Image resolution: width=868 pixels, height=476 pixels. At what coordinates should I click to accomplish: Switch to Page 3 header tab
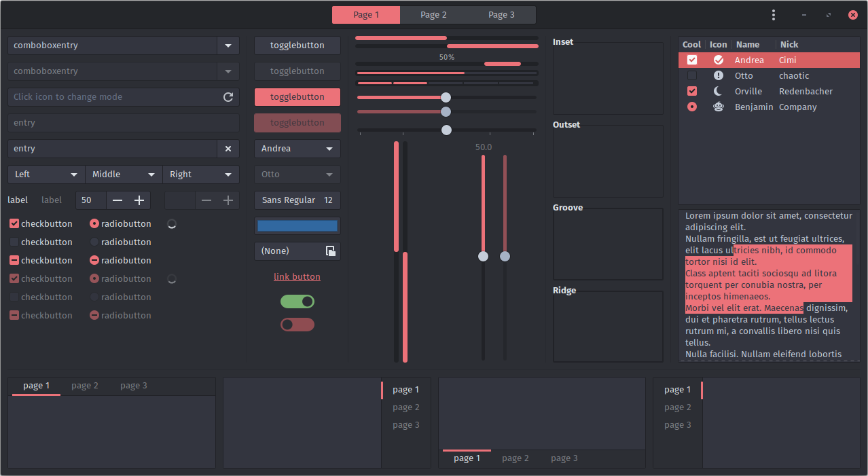pos(501,15)
